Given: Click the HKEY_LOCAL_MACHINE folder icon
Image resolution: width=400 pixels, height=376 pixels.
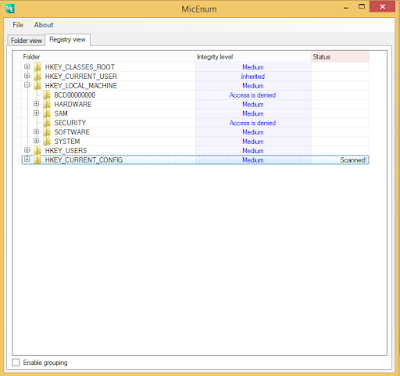Looking at the screenshot, I should tap(37, 86).
